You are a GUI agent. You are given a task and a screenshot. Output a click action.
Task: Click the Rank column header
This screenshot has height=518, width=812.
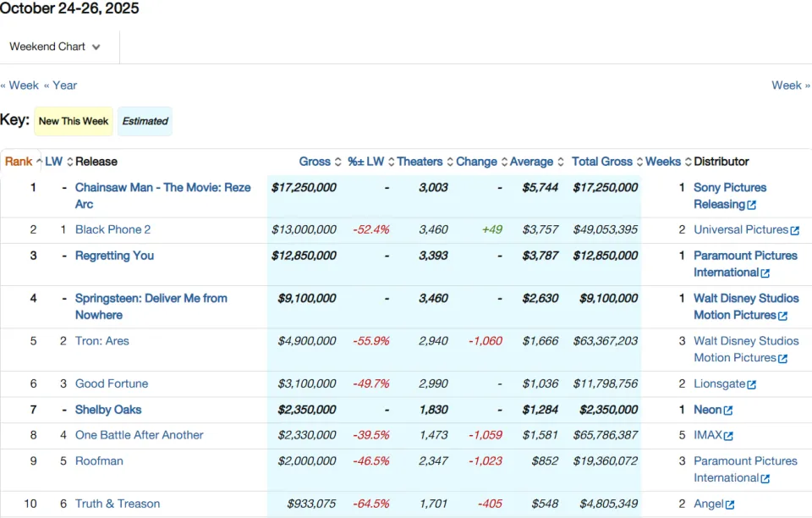tap(19, 162)
